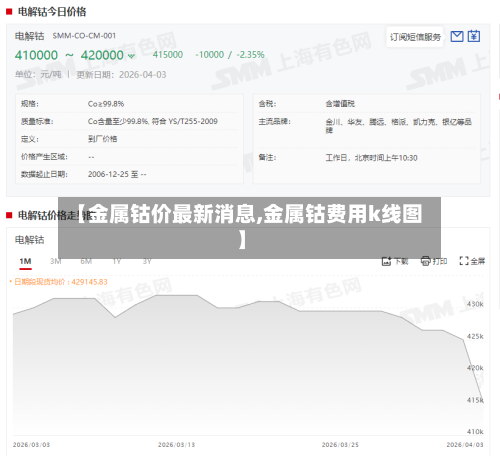The height and width of the screenshot is (456, 500).
Task: Click the 425k y-axis label
Action: [475, 336]
